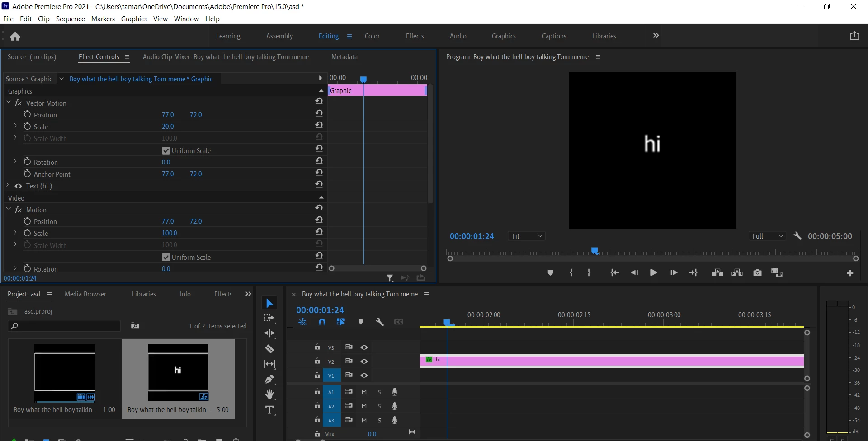
Task: Toggle animation stopwatch for Anchor Point
Action: click(27, 174)
